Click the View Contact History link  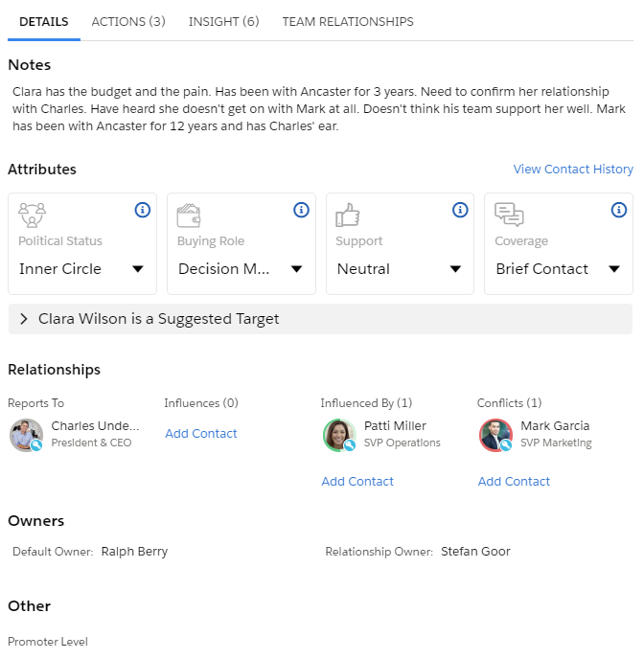coord(573,169)
